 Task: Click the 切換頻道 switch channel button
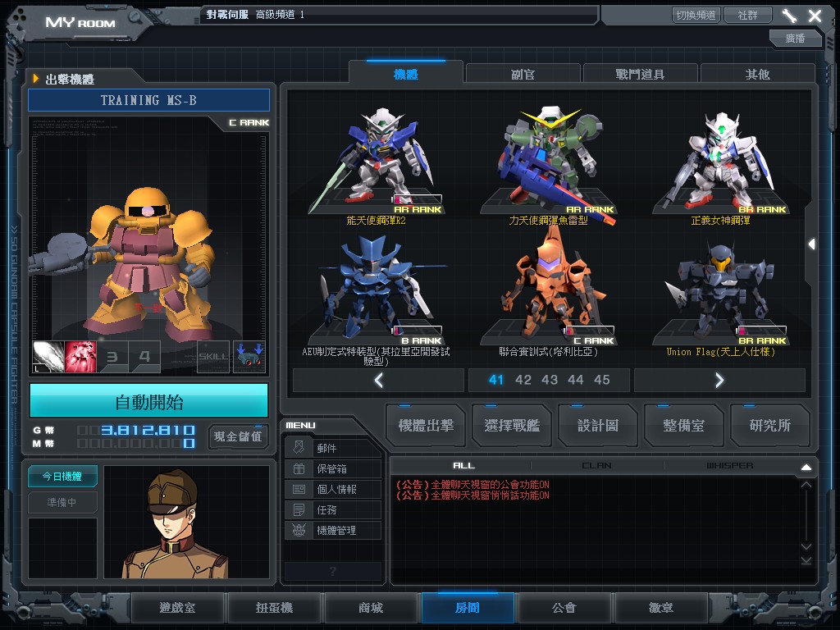tap(696, 15)
